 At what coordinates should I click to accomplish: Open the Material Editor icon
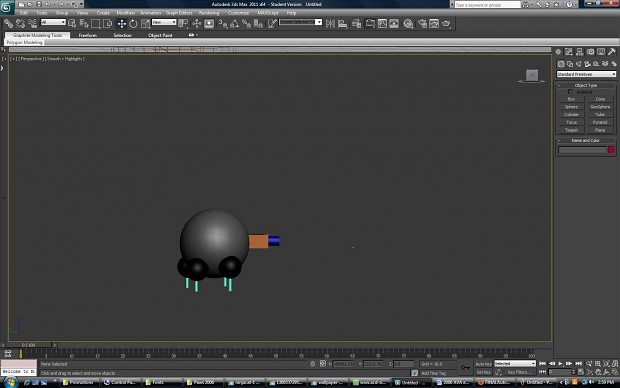(408, 24)
